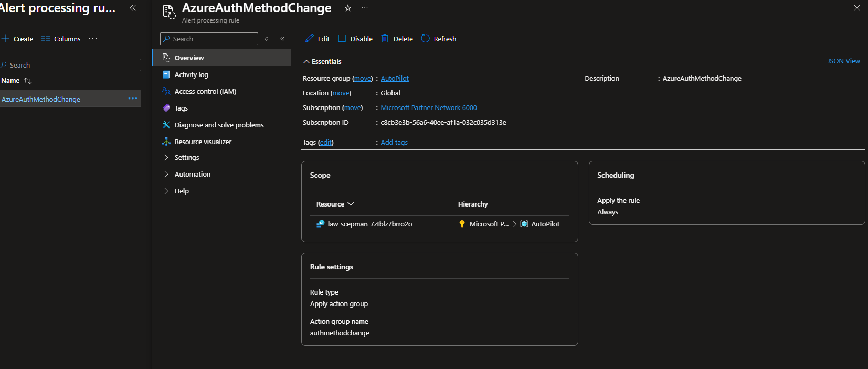
Task: Click the Always scheduling value
Action: pos(608,212)
